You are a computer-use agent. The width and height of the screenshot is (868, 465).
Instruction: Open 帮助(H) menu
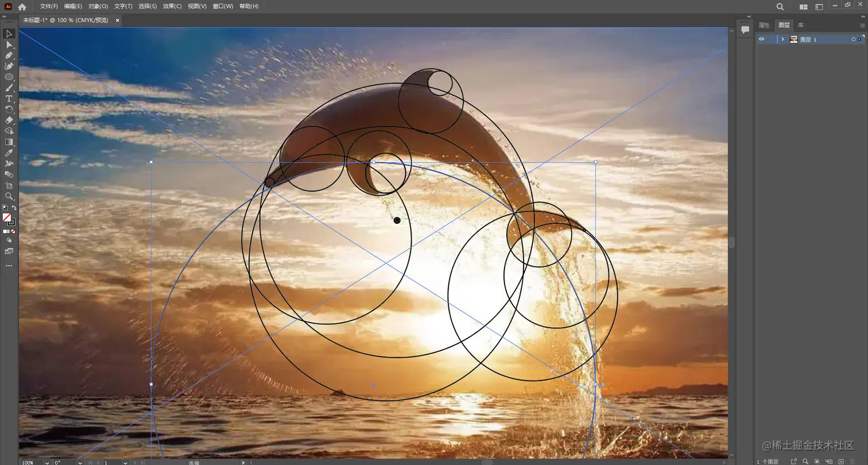click(249, 6)
